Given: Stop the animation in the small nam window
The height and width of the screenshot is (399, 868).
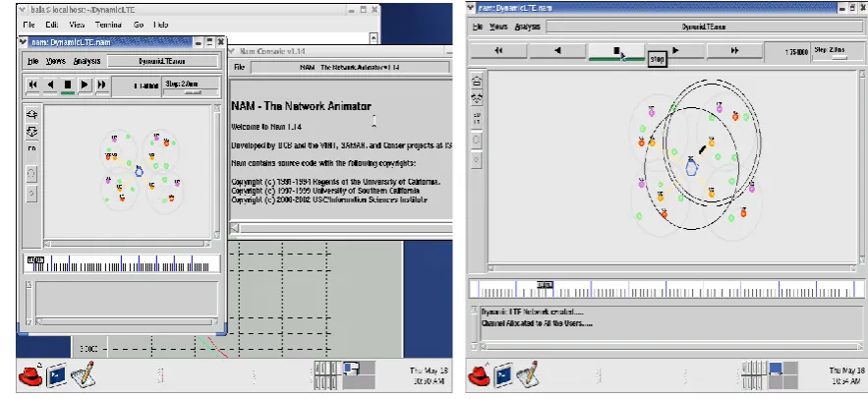Looking at the screenshot, I should coord(68,85).
